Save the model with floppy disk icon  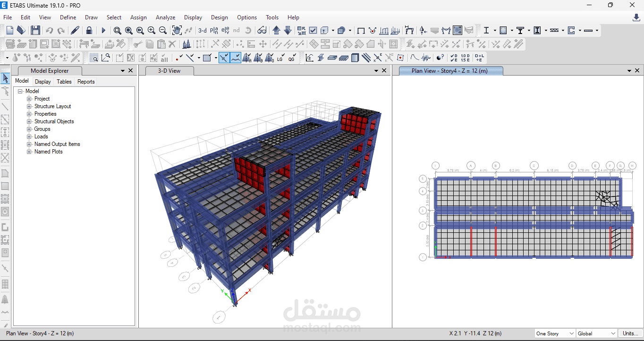point(35,30)
